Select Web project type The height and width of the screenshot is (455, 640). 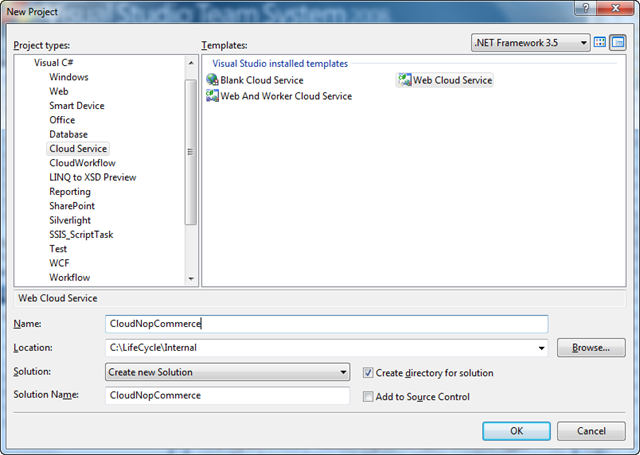pos(59,91)
